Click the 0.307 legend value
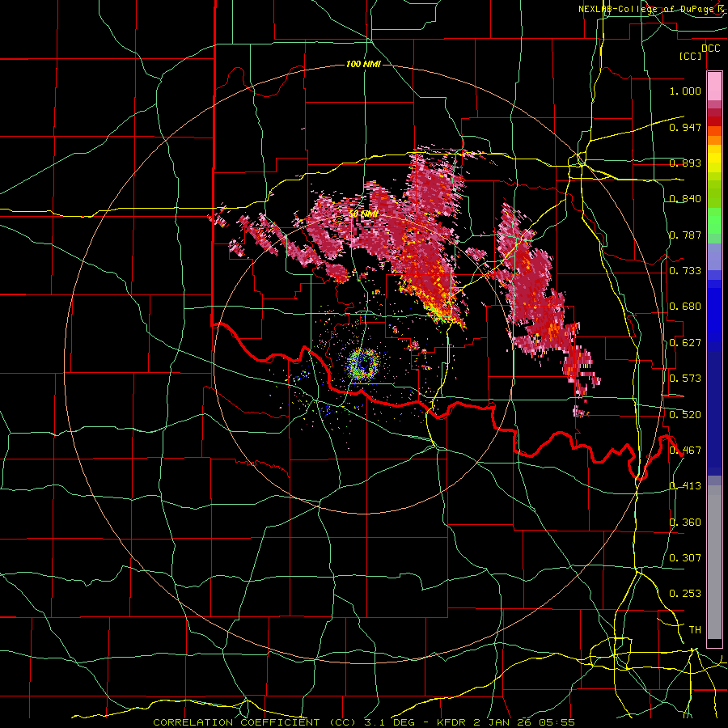728x728 pixels. pyautogui.click(x=685, y=557)
